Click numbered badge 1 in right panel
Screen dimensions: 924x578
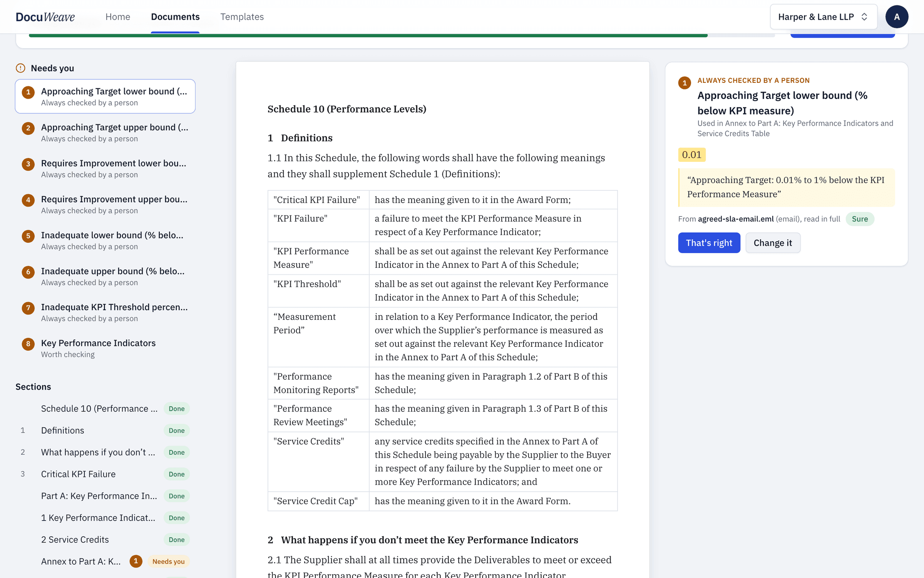coord(685,83)
